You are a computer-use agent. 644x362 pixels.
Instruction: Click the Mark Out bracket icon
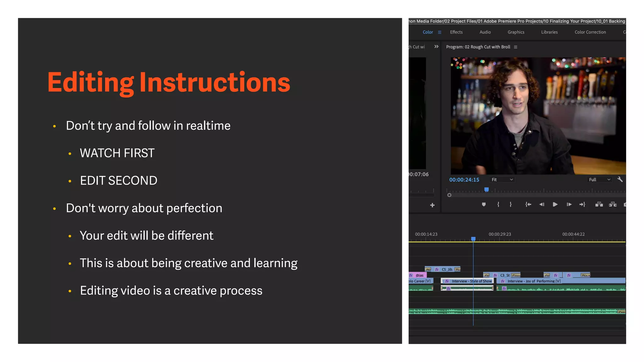[x=511, y=205]
